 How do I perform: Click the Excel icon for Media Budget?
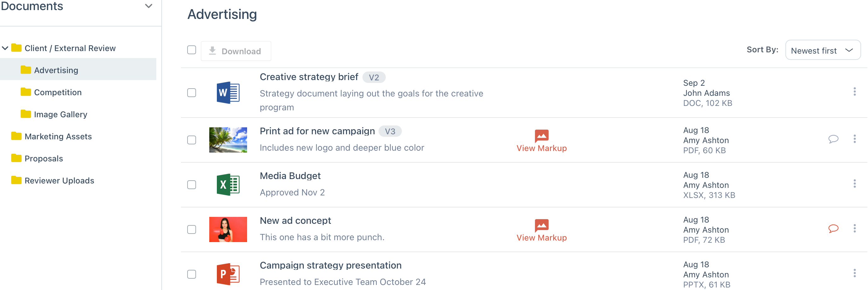pyautogui.click(x=228, y=185)
